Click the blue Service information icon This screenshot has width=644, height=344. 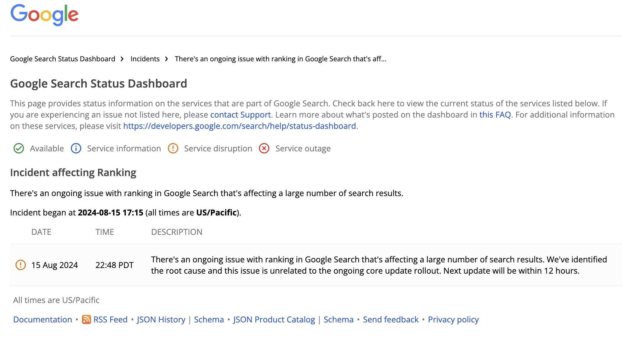point(76,149)
